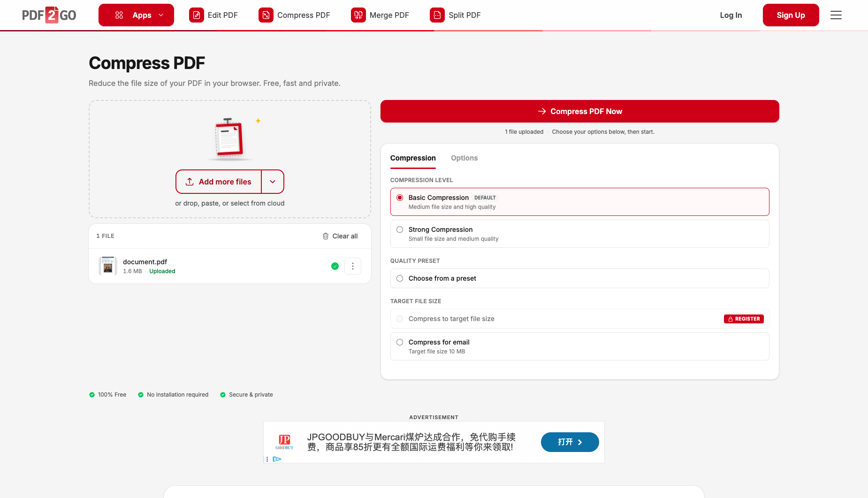Click the document.pdf file name
Screen dimensions: 868x498
(145, 262)
